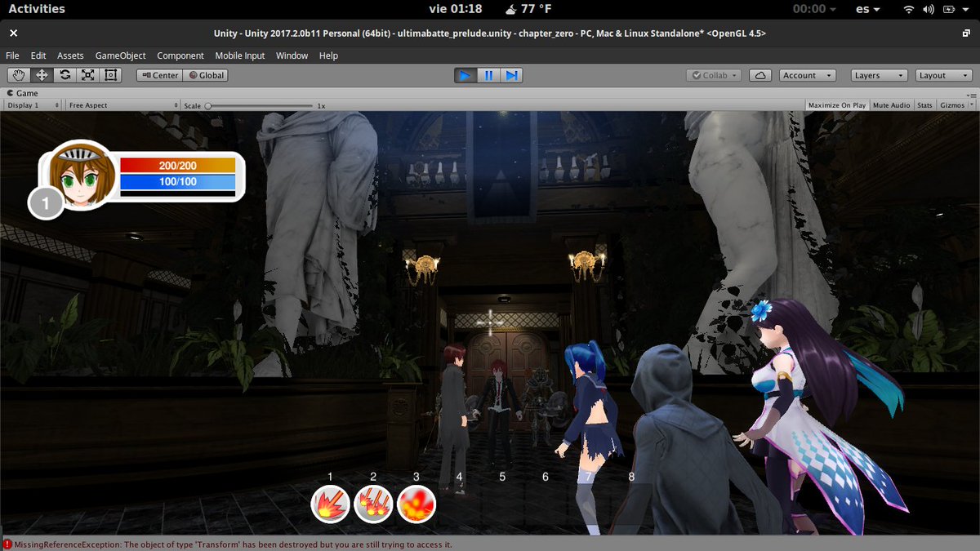This screenshot has height=551, width=980.
Task: Select the Move tool
Action: pos(42,75)
